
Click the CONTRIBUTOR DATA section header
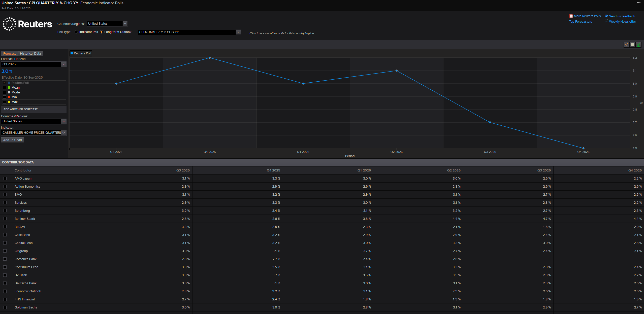18,162
